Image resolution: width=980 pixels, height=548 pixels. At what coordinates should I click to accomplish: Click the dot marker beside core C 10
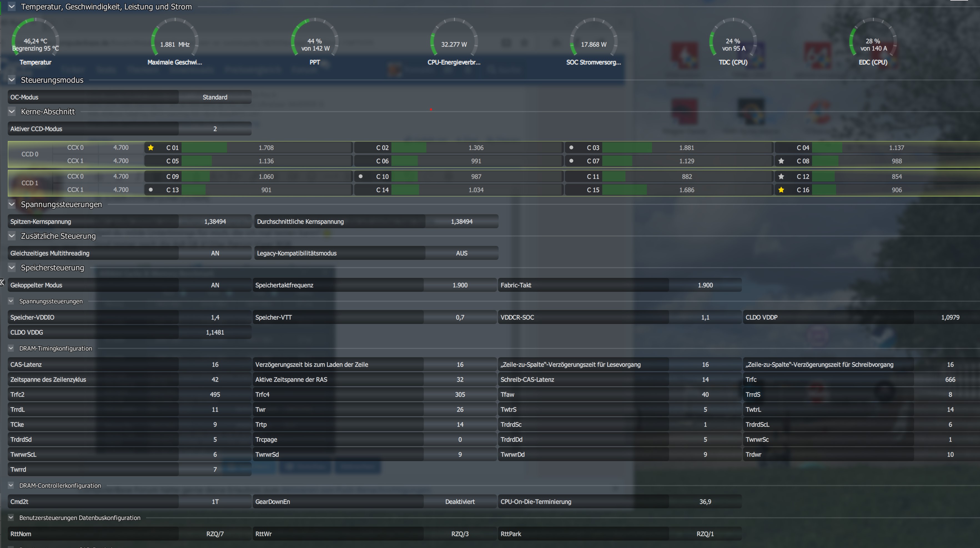click(x=360, y=177)
